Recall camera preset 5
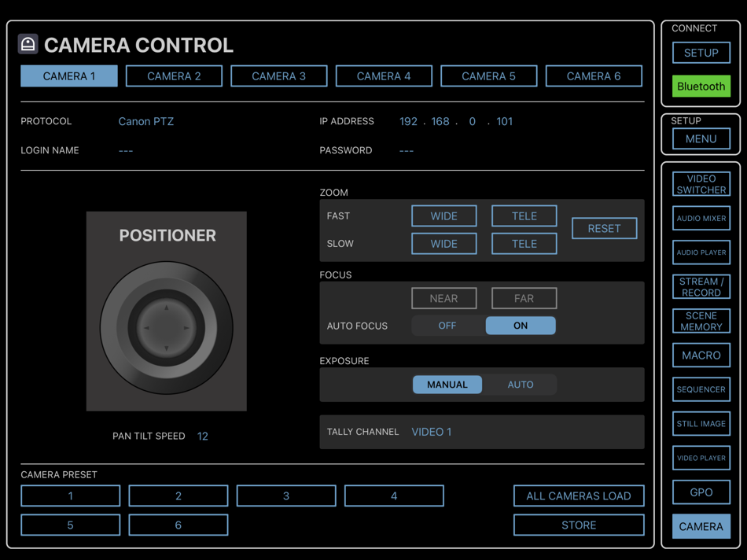The width and height of the screenshot is (747, 560). 71,525
